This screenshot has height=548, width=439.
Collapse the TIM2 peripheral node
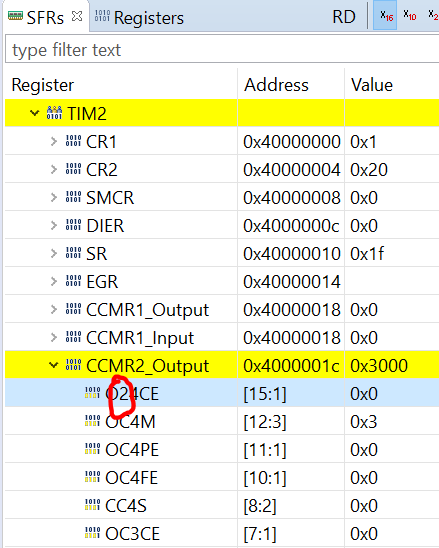tap(34, 113)
